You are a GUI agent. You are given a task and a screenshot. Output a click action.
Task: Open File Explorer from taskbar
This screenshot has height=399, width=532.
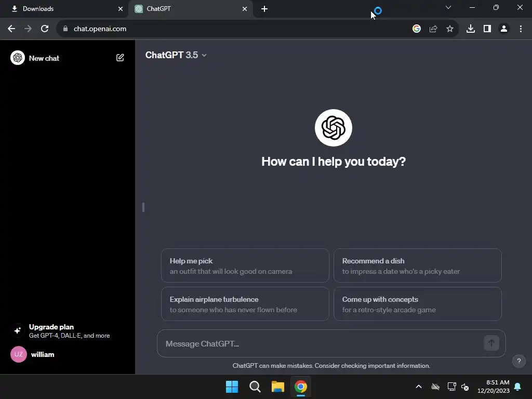(x=277, y=387)
